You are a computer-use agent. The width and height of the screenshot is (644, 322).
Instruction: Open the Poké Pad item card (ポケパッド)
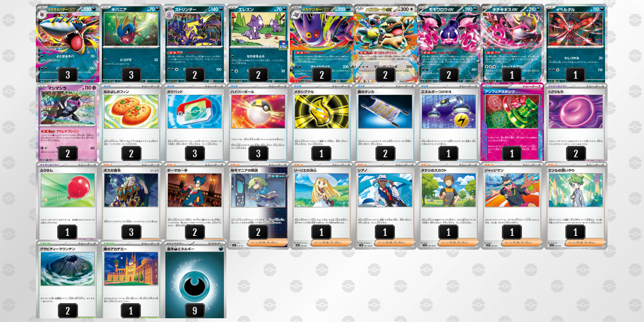pyautogui.click(x=195, y=122)
